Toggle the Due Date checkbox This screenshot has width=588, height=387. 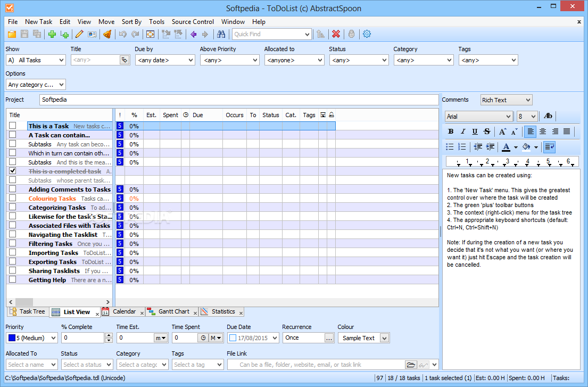click(233, 338)
